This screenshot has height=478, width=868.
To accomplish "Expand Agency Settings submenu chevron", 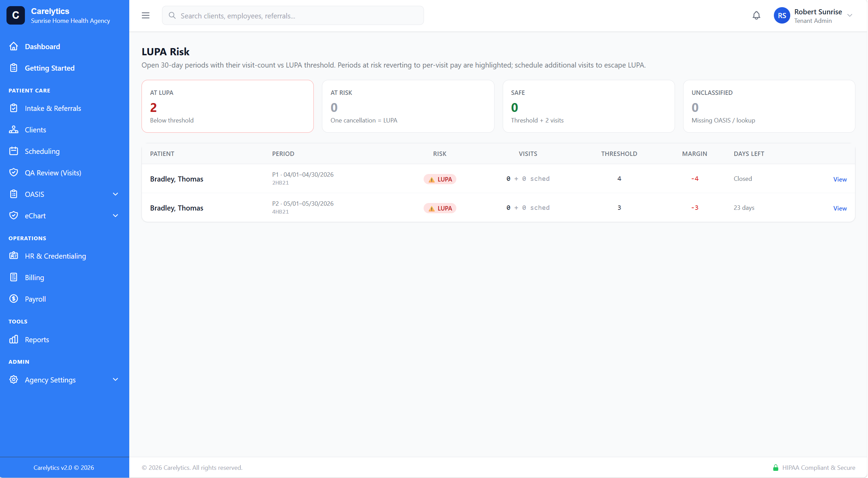I will tap(116, 380).
